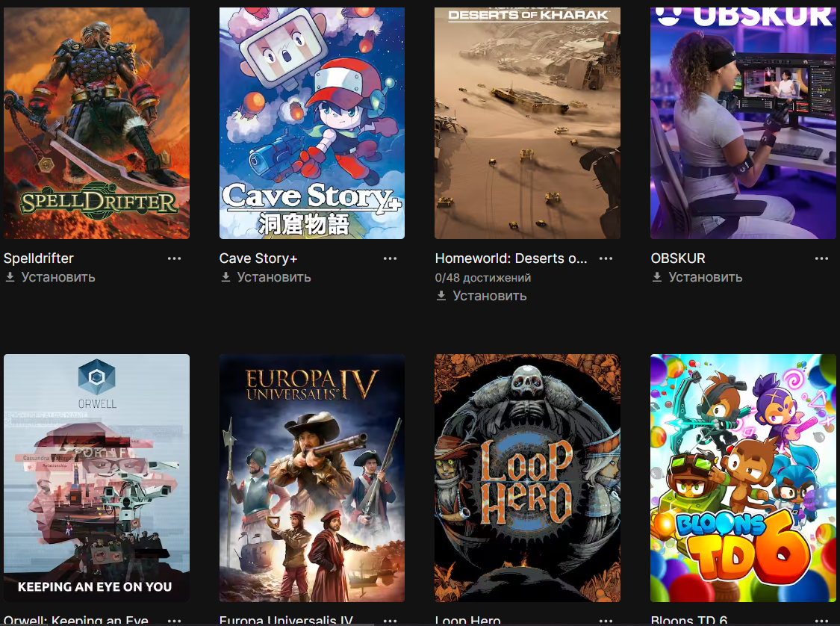Open more options for Homeworld: Deserts of Kharak
Viewport: 840px width, 626px height.
point(606,258)
